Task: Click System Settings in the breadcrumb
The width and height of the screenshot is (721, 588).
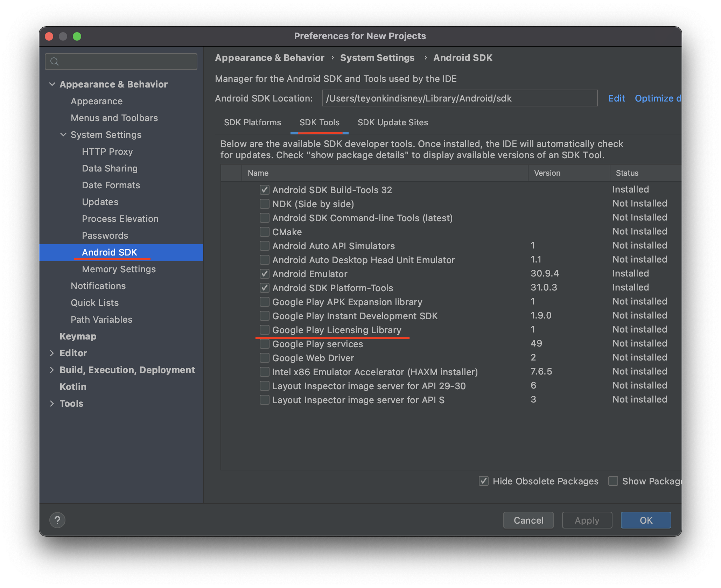Action: tap(377, 58)
